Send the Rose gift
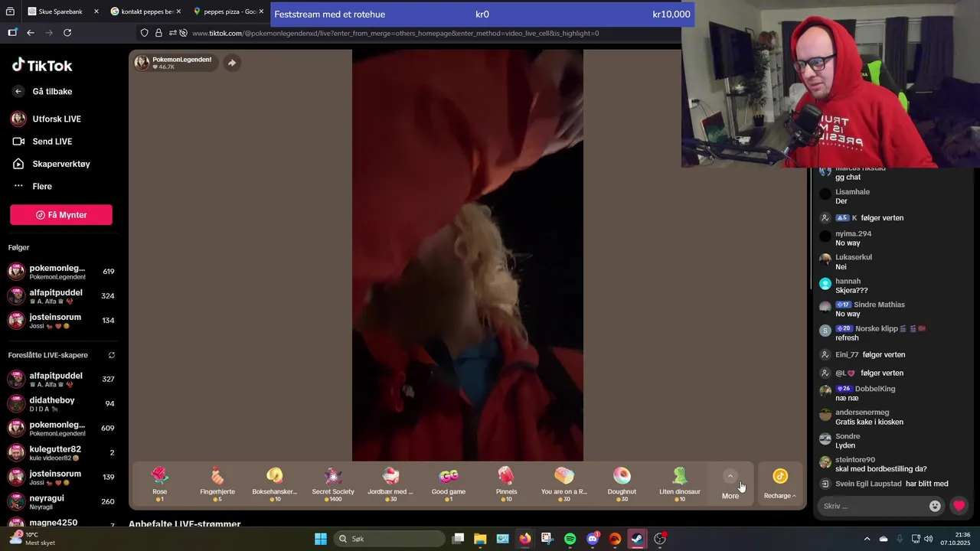Screen dimensions: 980x551 pyautogui.click(x=159, y=484)
